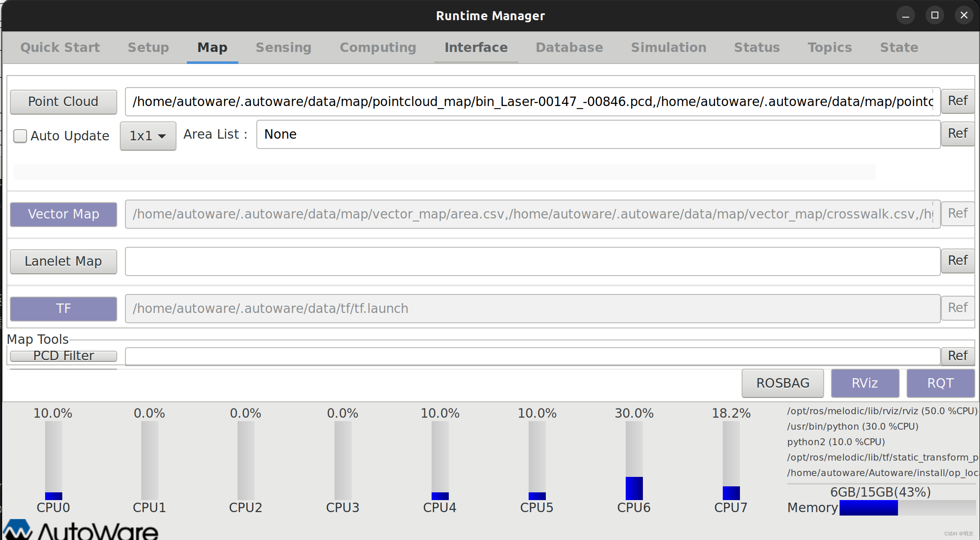
Task: Switch to the Sensing tab
Action: point(283,47)
